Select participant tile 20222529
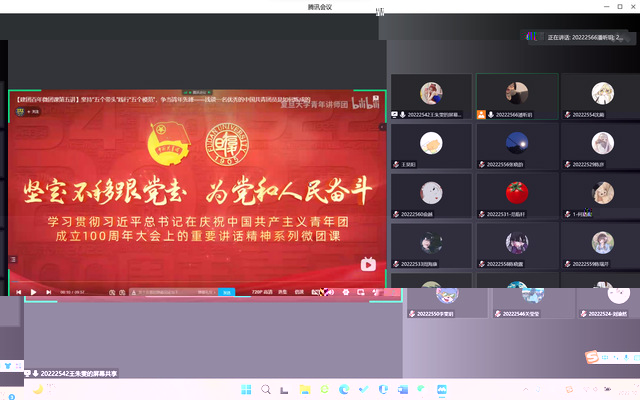The image size is (640, 400). tap(601, 146)
